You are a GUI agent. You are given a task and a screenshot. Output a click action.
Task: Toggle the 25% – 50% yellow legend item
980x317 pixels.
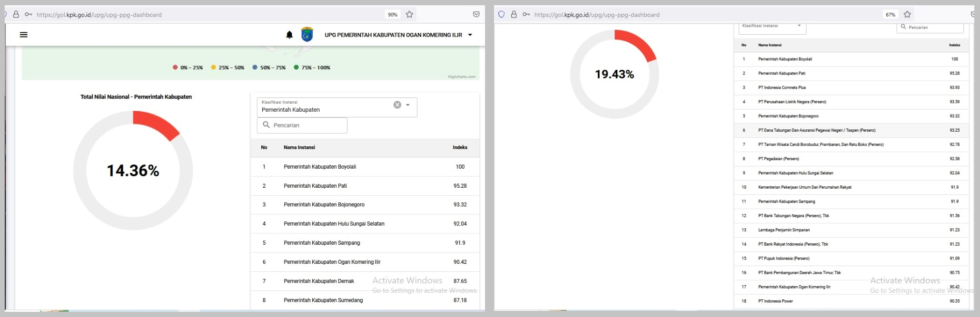pos(228,67)
